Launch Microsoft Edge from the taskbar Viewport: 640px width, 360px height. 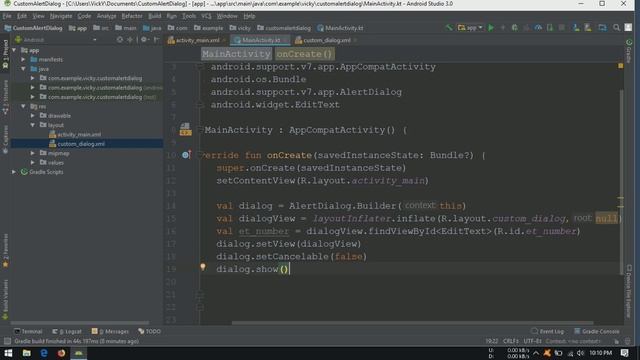click(44, 353)
